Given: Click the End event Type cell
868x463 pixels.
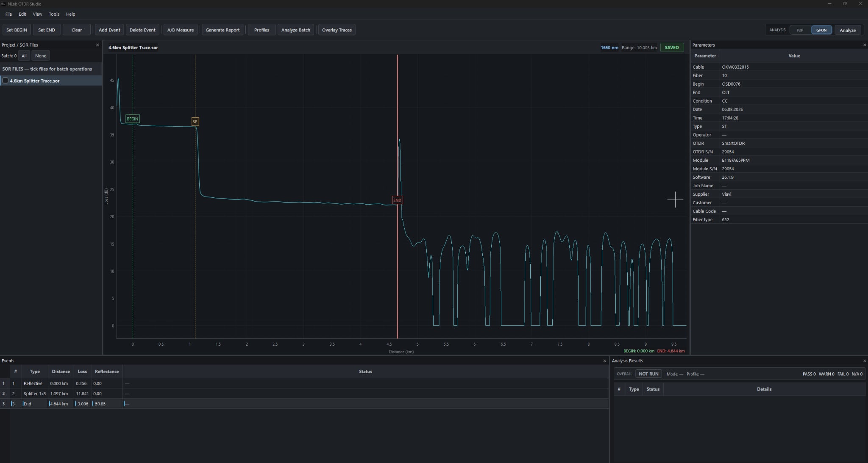Looking at the screenshot, I should tap(35, 404).
